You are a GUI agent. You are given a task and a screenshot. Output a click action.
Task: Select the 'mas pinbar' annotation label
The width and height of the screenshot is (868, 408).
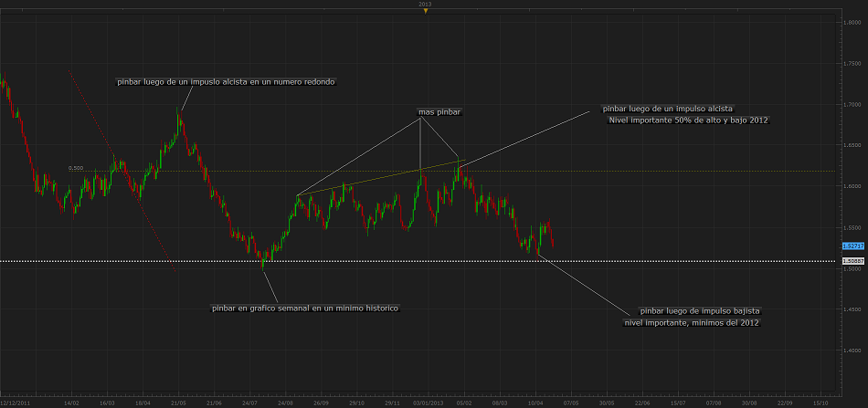click(x=440, y=113)
